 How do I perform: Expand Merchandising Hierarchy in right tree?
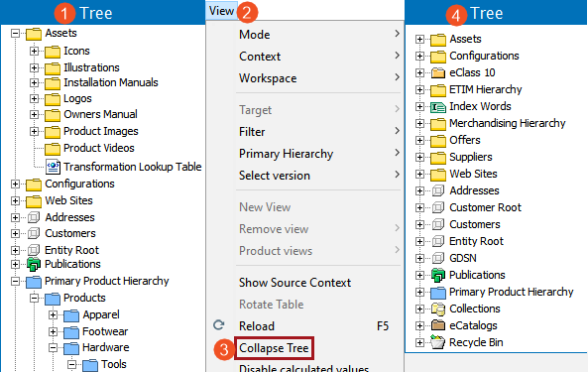point(419,123)
